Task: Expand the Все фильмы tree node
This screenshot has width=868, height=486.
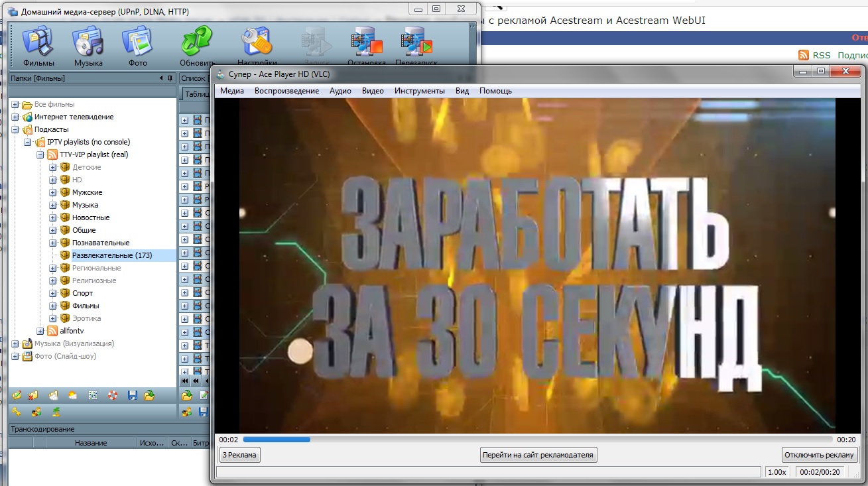Action: (15, 105)
